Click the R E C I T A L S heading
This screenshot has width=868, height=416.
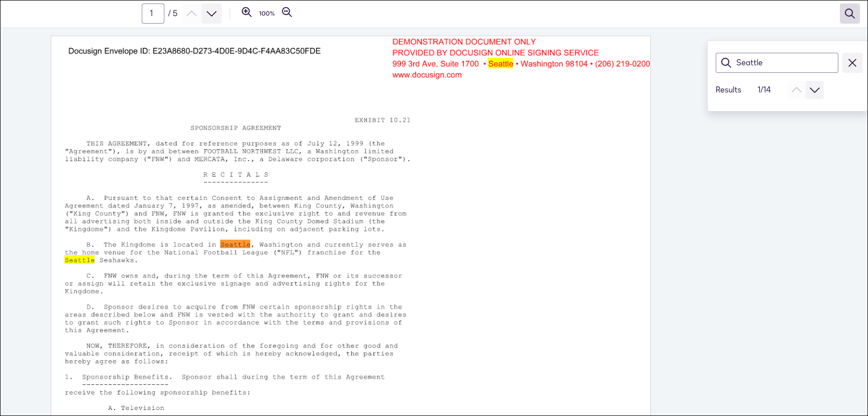[236, 175]
